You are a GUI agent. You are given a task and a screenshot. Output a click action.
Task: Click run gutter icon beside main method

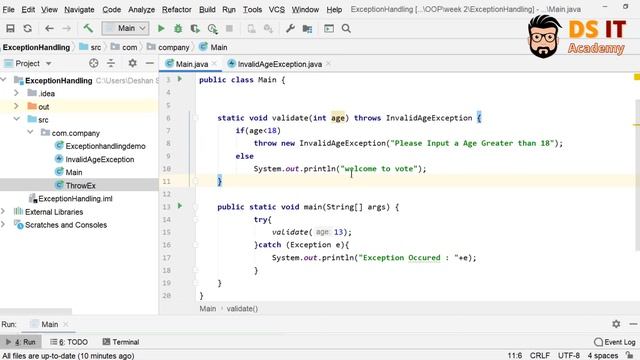point(180,206)
